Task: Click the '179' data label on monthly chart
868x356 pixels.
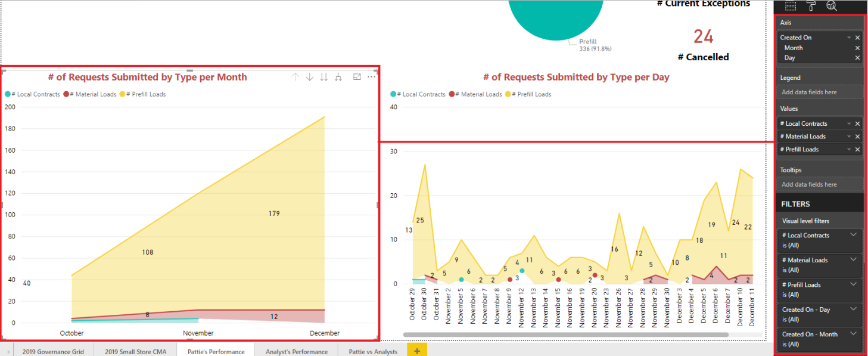Action: [274, 213]
